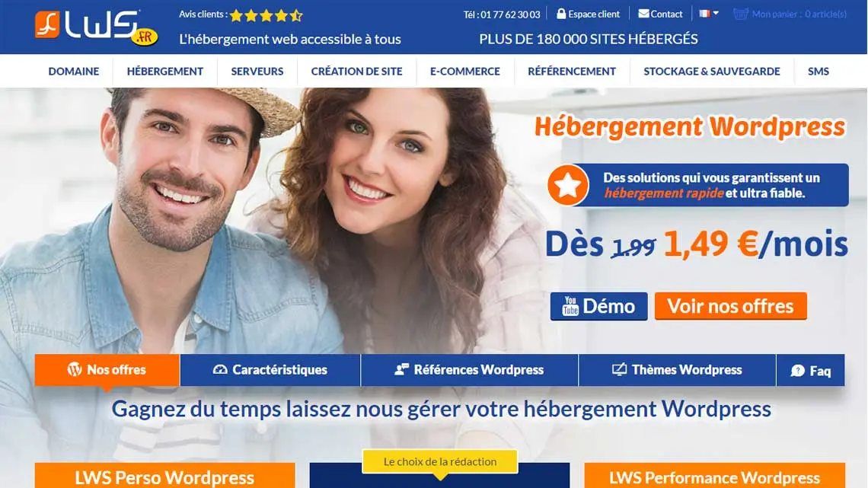Select the Thèmes Wordpress tab
Screen dimensions: 868x488
pos(677,369)
